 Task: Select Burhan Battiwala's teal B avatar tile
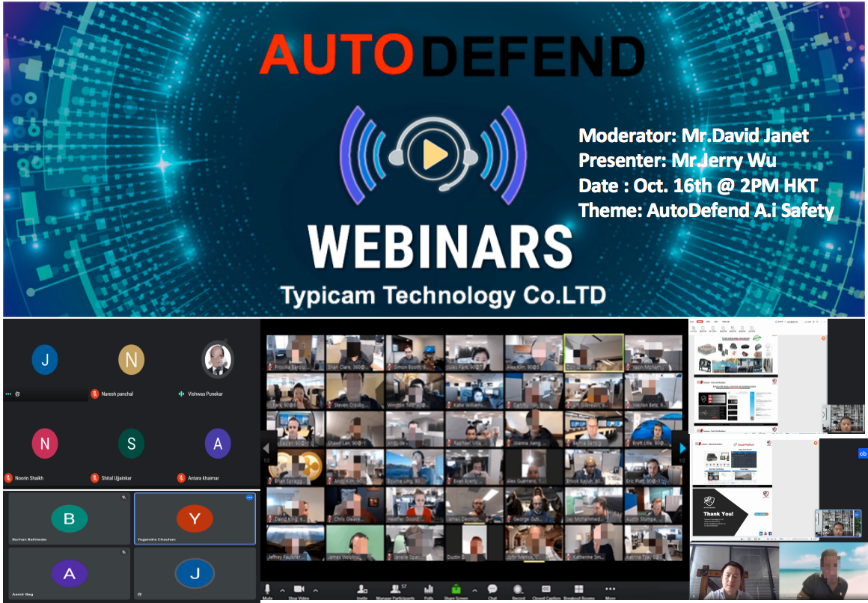click(x=69, y=519)
